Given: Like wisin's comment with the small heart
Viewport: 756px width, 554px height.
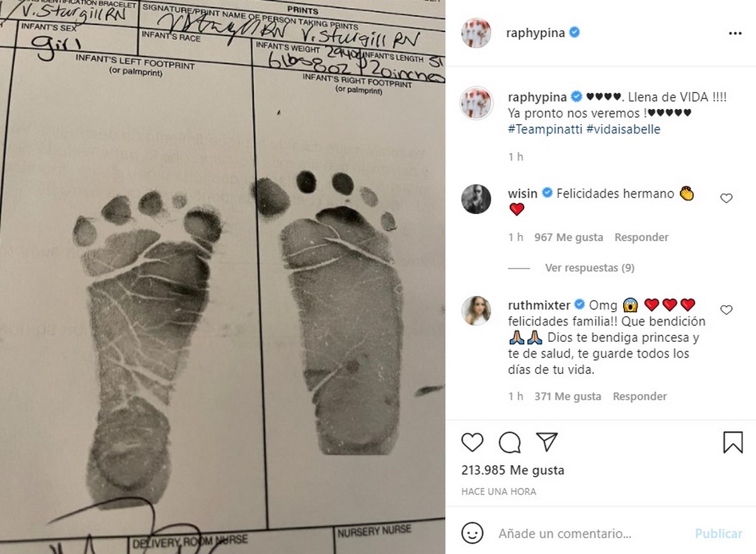Looking at the screenshot, I should click(726, 198).
